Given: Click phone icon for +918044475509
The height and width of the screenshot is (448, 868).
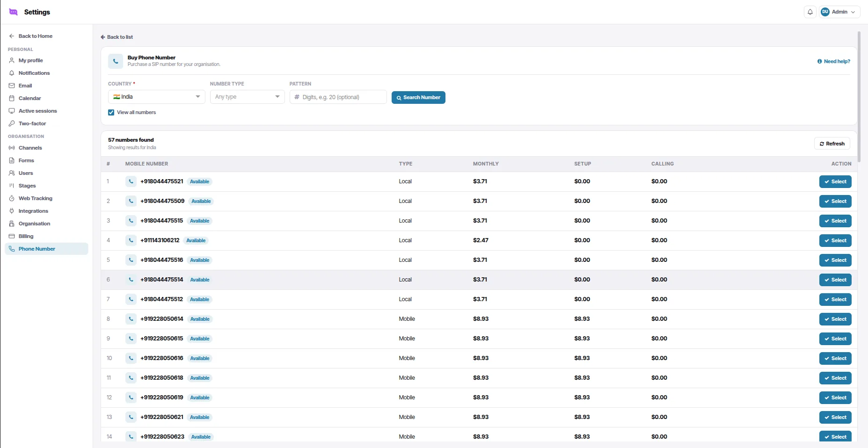Looking at the screenshot, I should (131, 201).
